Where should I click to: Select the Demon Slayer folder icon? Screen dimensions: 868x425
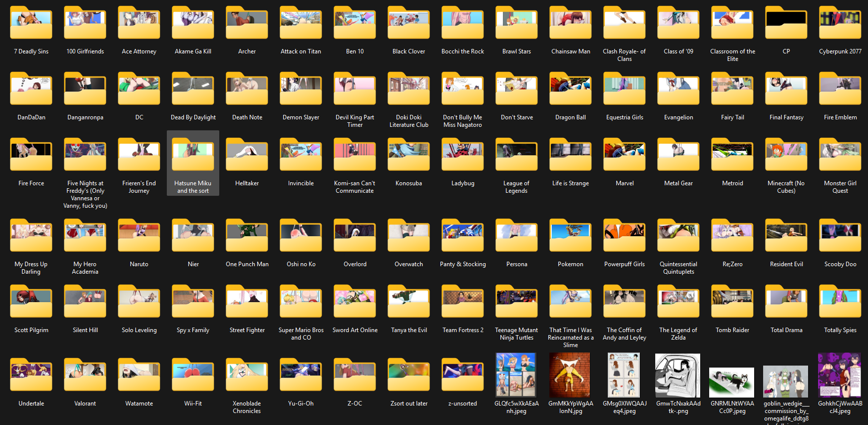click(301, 89)
